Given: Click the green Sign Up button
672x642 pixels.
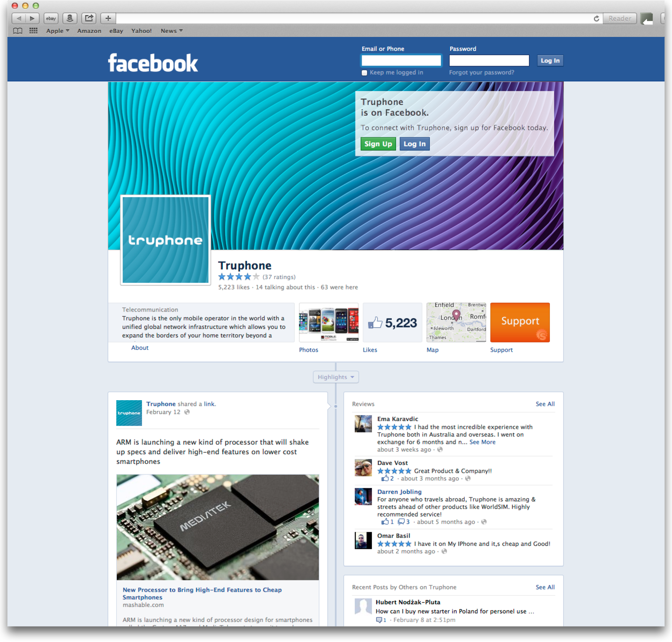Looking at the screenshot, I should (x=378, y=144).
